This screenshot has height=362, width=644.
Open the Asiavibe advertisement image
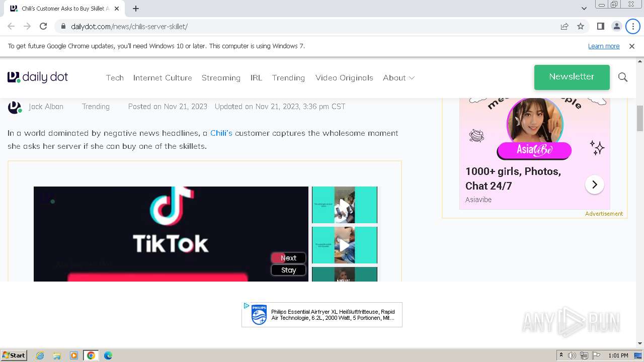pyautogui.click(x=534, y=130)
